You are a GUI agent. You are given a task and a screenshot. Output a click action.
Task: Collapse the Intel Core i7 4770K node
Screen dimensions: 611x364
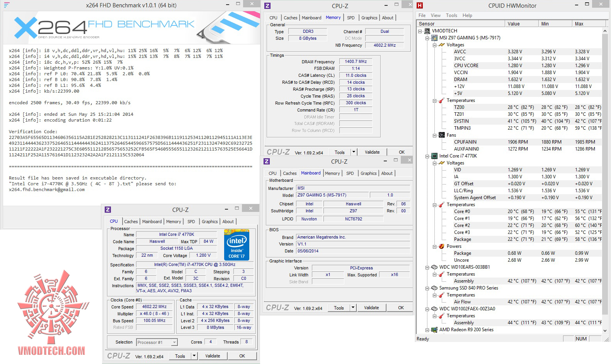click(427, 156)
